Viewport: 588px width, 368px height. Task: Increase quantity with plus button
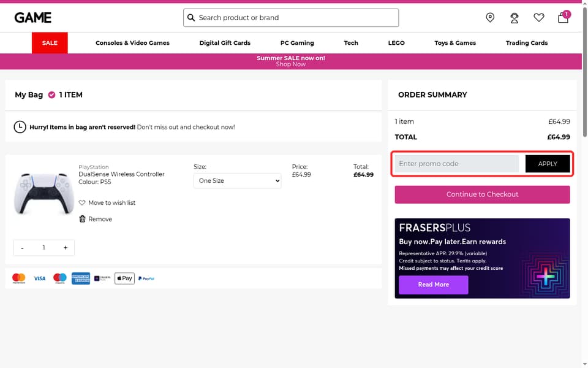pos(66,248)
